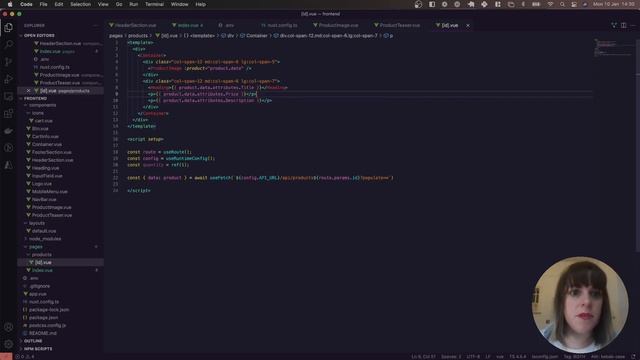Click the remote window indicator in status bar
This screenshot has height=360, width=640.
point(6,356)
